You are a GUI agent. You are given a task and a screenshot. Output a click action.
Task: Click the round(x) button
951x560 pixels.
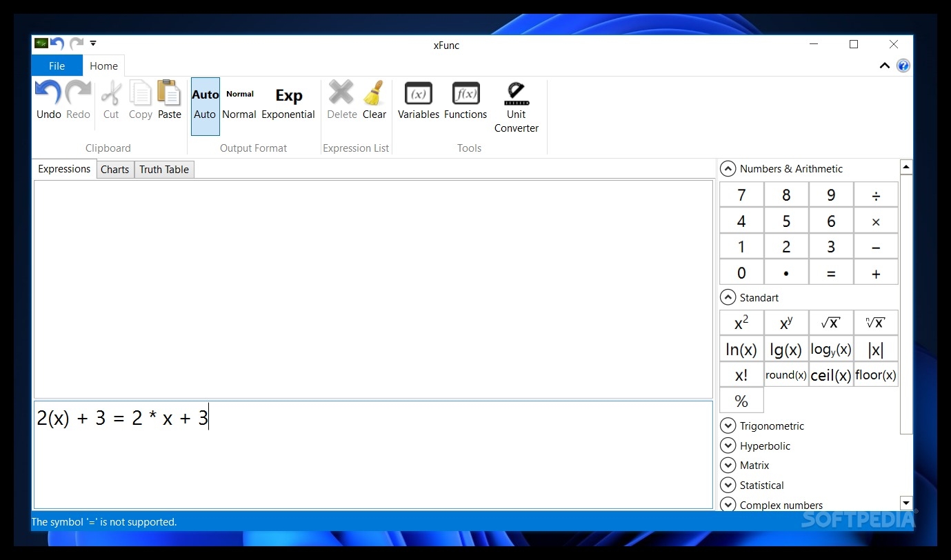pyautogui.click(x=786, y=374)
